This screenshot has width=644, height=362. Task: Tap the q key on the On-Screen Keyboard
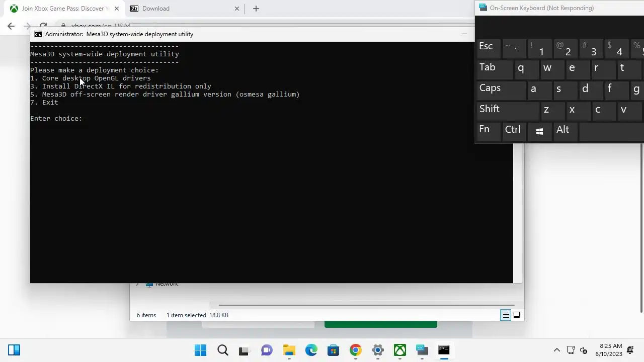tap(526, 69)
